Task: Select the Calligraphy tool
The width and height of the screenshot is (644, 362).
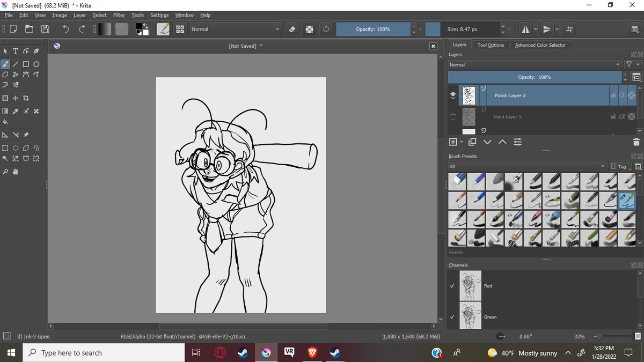Action: point(36,51)
